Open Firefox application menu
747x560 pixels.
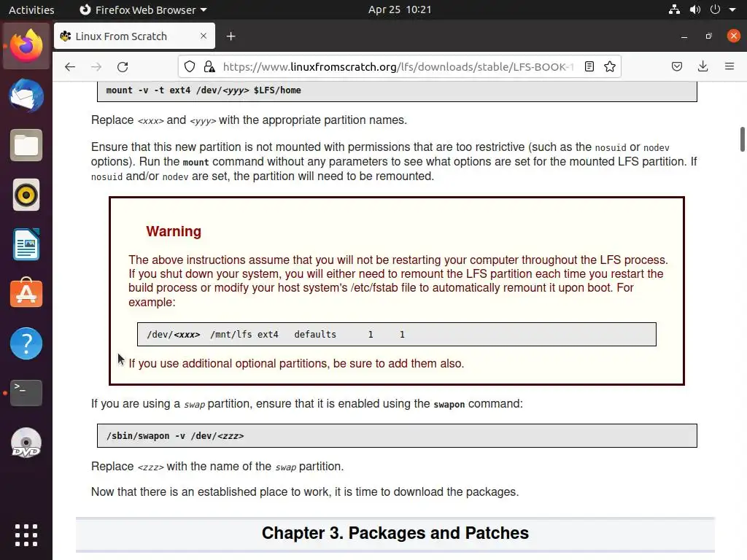[x=729, y=66]
